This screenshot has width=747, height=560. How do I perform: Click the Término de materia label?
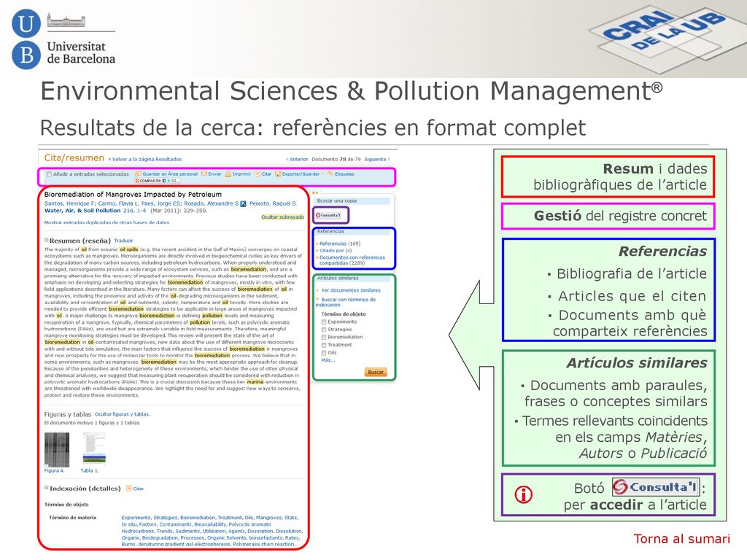click(72, 518)
